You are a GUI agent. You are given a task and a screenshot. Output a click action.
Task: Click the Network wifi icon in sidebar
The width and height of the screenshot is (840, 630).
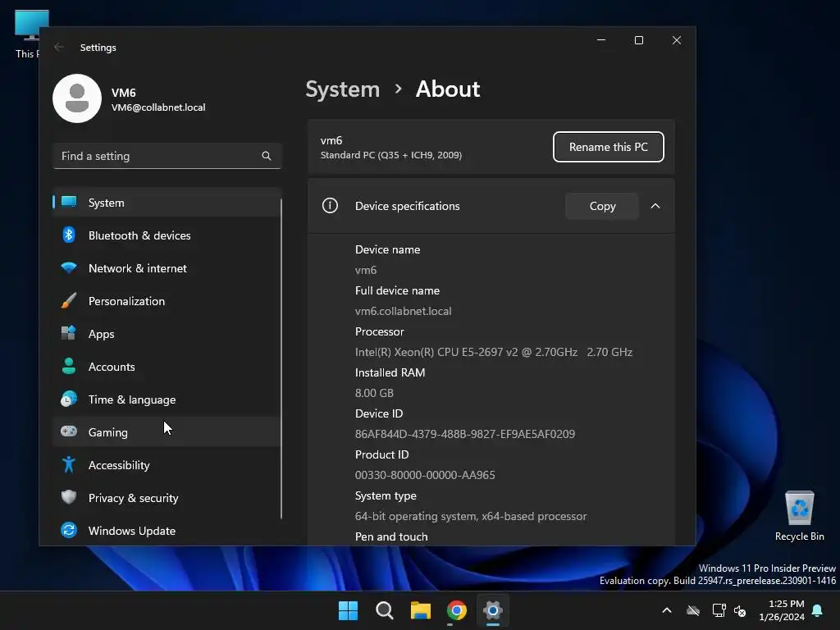(69, 267)
